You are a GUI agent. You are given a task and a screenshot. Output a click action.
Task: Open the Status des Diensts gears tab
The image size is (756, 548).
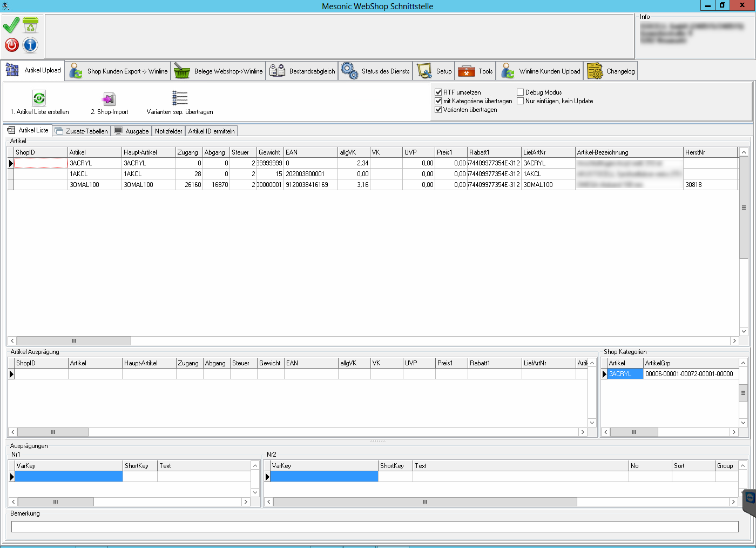[375, 71]
